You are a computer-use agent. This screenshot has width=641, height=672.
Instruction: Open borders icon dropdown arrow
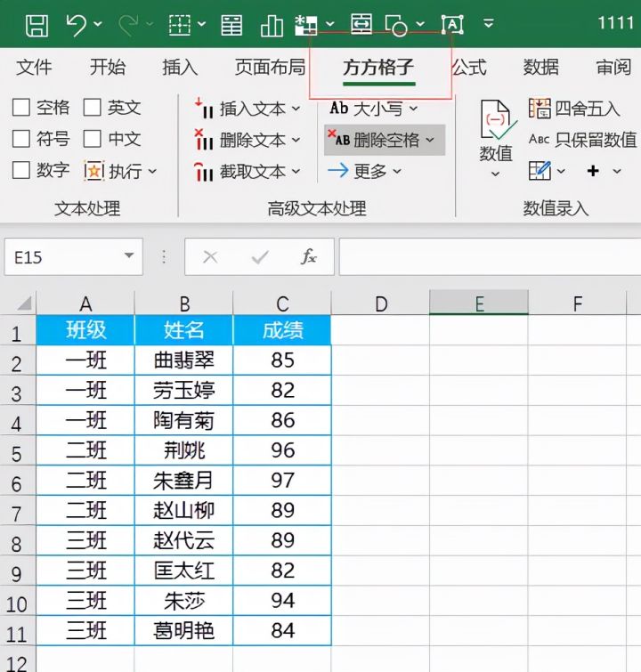click(201, 24)
